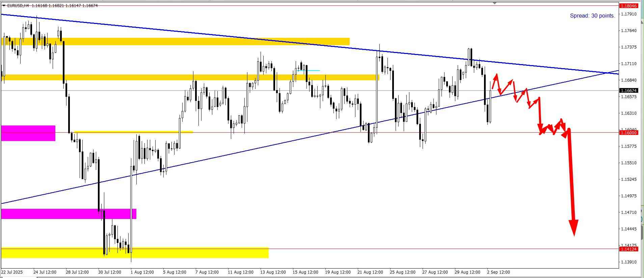Click the EURUSD,H4 chart title text

click(x=18, y=5)
